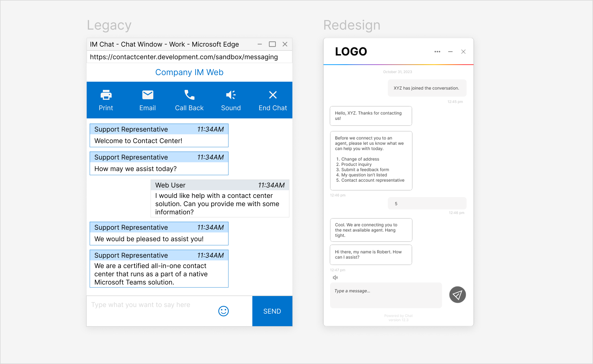Viewport: 593px width, 364px height.
Task: Click the 'Type a message...' input box
Action: coord(386,295)
